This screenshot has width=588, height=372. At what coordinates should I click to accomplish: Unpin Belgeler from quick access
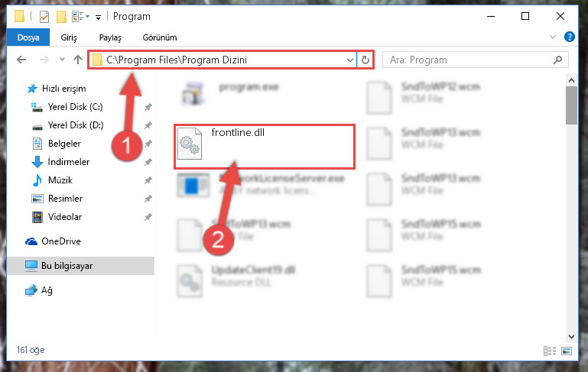point(148,144)
